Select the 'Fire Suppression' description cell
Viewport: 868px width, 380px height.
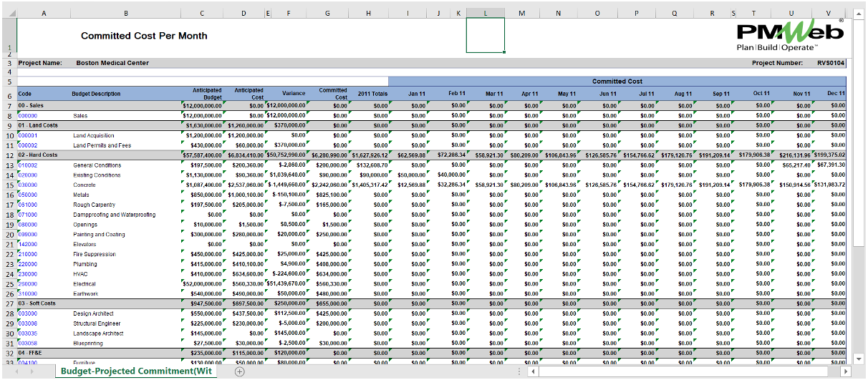click(x=95, y=254)
